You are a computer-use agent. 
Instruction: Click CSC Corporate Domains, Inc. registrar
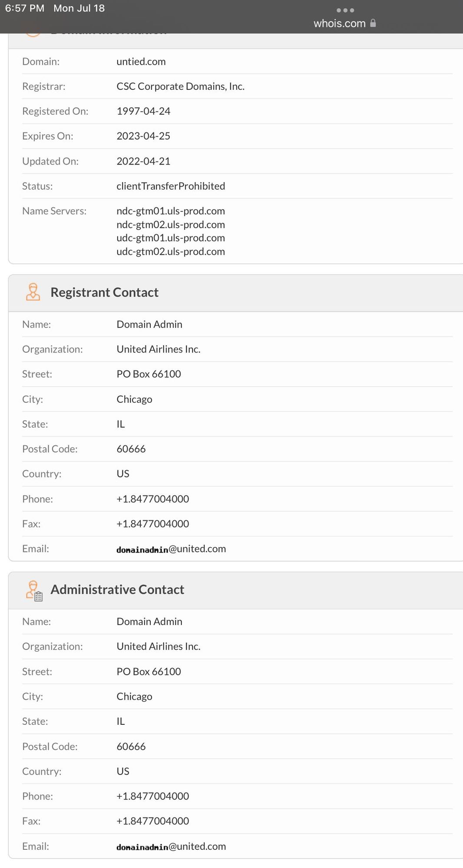click(180, 86)
